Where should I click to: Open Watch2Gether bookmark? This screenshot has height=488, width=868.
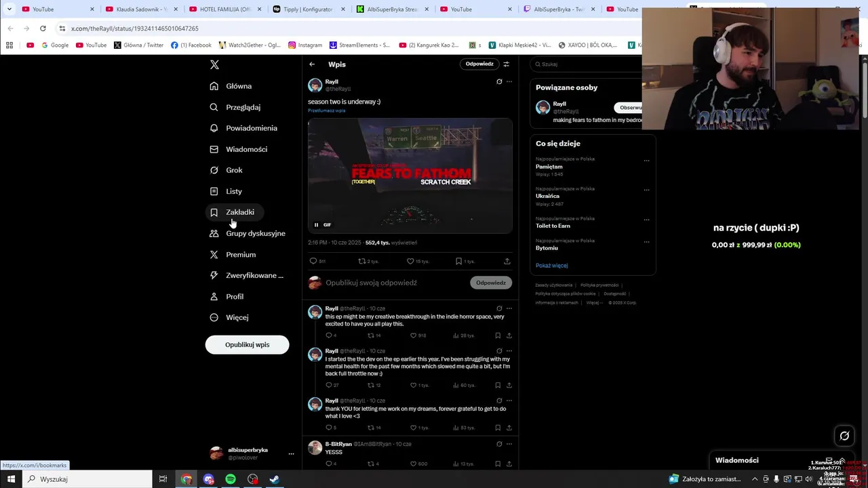click(250, 45)
